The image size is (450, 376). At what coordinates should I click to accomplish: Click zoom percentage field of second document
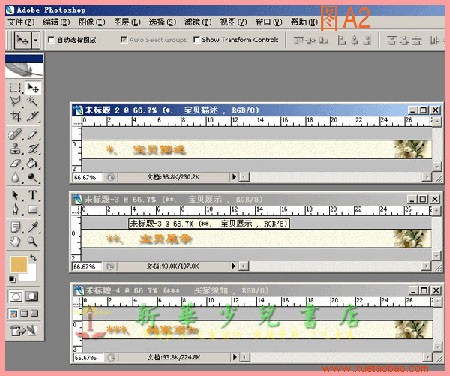tap(87, 266)
